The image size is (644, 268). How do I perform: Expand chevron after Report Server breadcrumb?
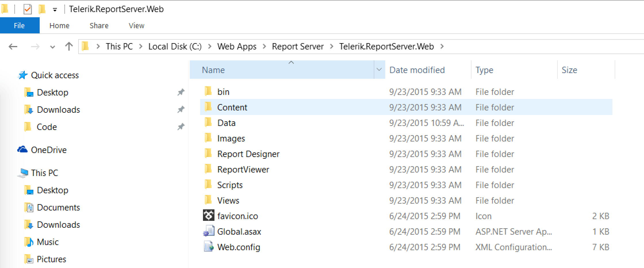332,46
